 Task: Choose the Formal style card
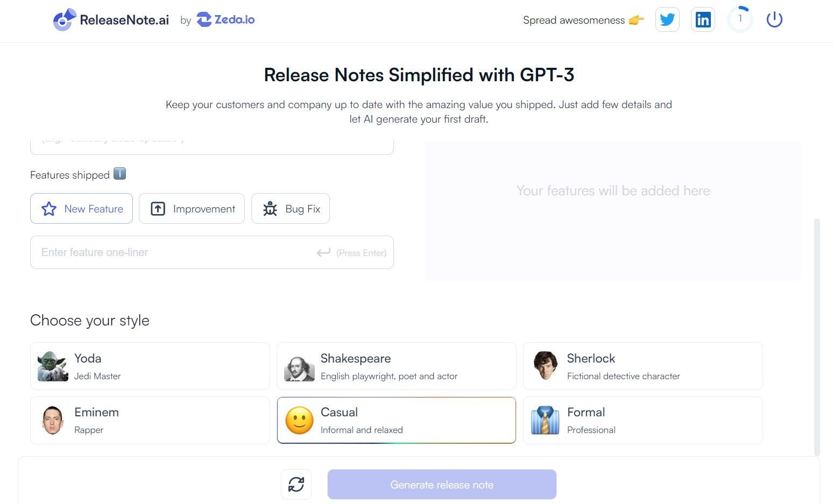pyautogui.click(x=643, y=421)
